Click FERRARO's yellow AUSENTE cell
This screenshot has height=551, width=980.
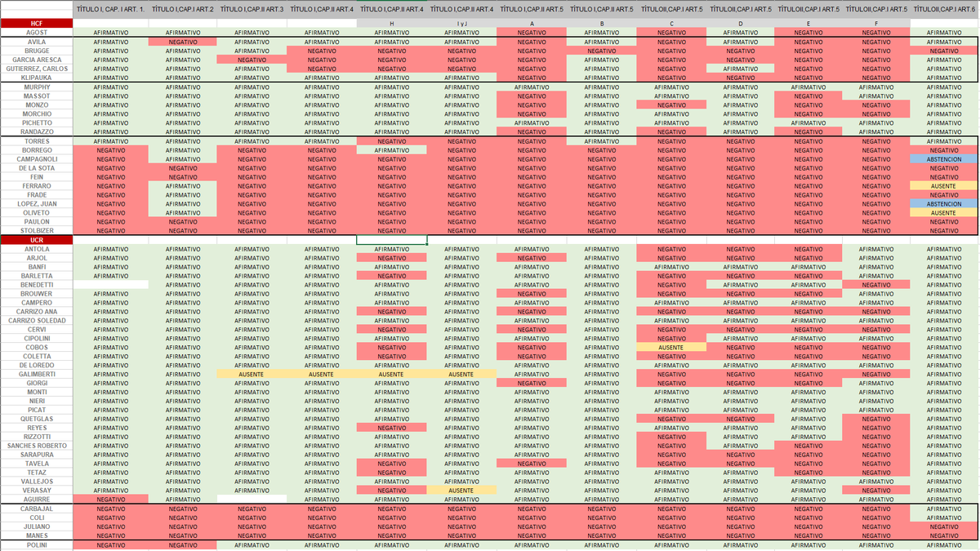coord(944,186)
